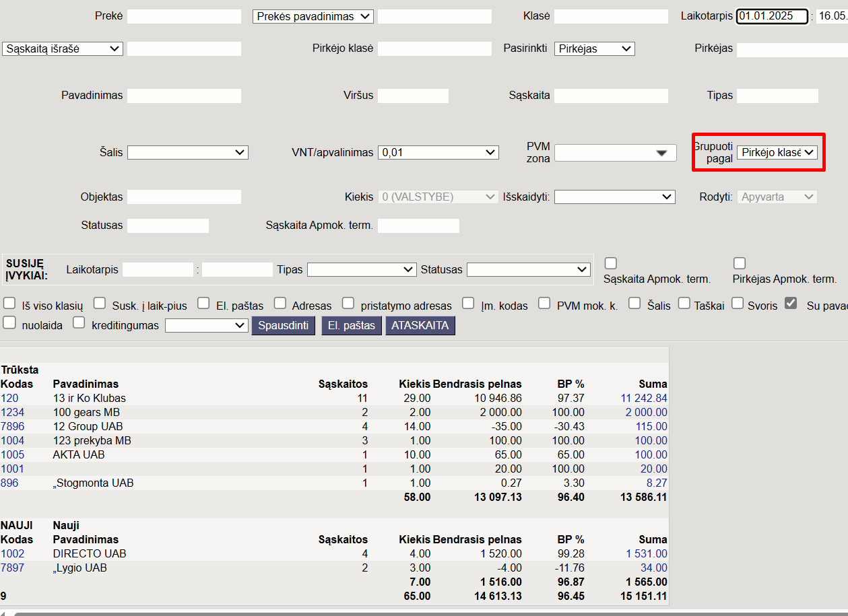Focus the Pavadinimas input field
The width and height of the screenshot is (848, 616).
click(x=184, y=95)
